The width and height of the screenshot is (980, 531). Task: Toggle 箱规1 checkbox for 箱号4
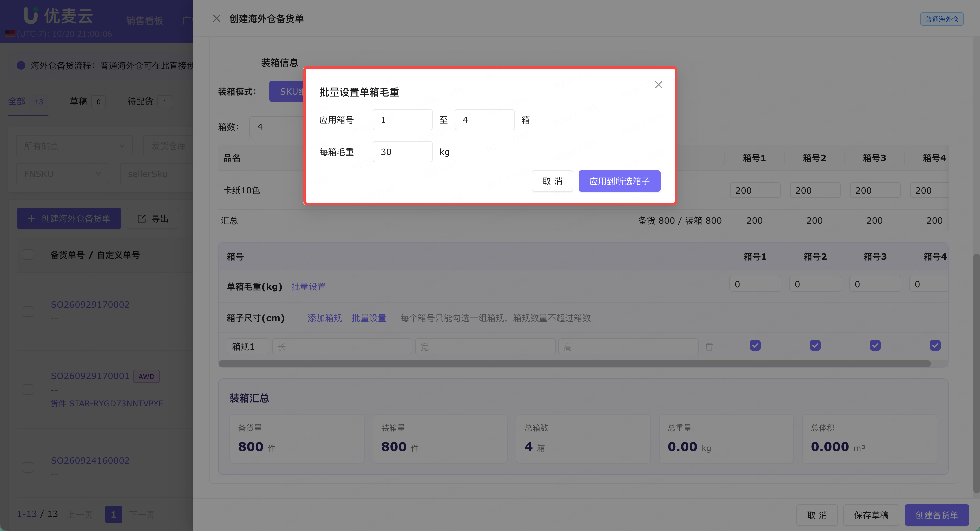935,345
